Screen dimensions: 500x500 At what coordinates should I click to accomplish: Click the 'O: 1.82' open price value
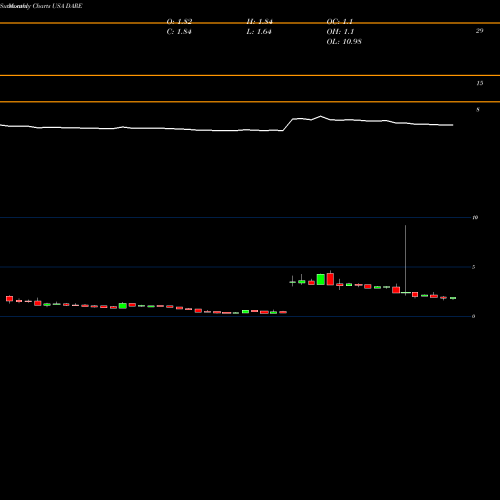click(179, 22)
